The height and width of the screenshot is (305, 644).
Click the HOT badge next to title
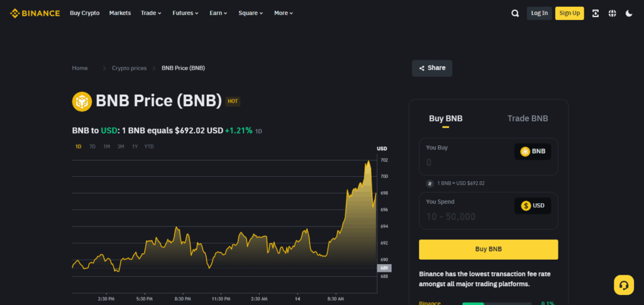pyautogui.click(x=233, y=101)
